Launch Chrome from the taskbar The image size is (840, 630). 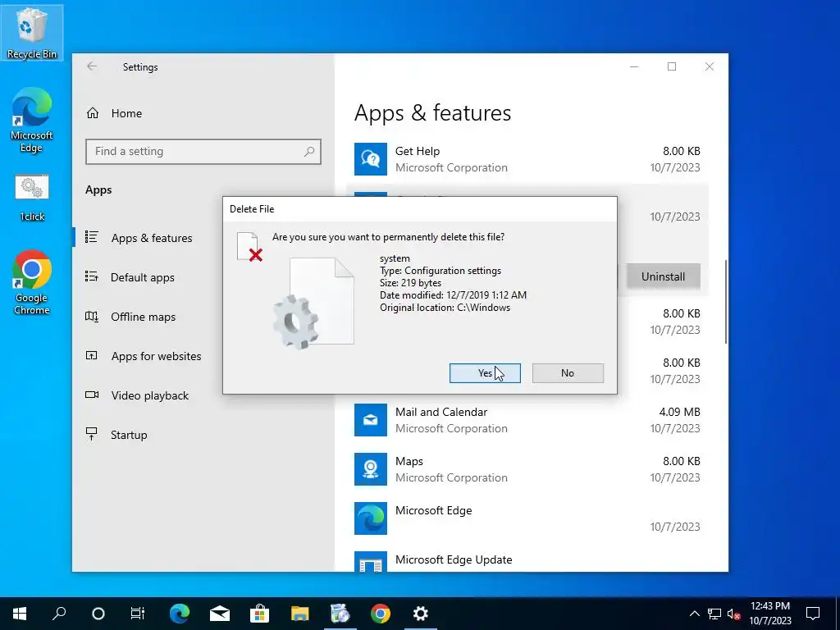pos(381,614)
